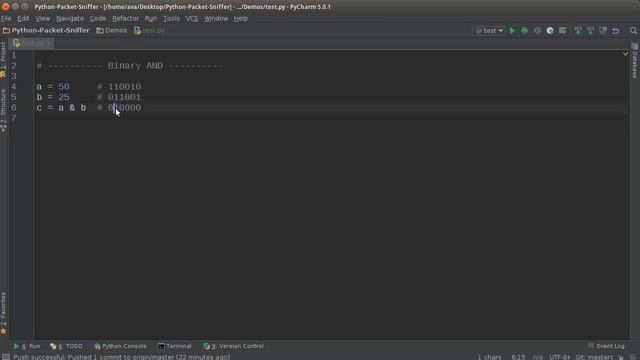This screenshot has width=640, height=360.
Task: Click the 'Push successful' status message
Action: click(x=122, y=357)
